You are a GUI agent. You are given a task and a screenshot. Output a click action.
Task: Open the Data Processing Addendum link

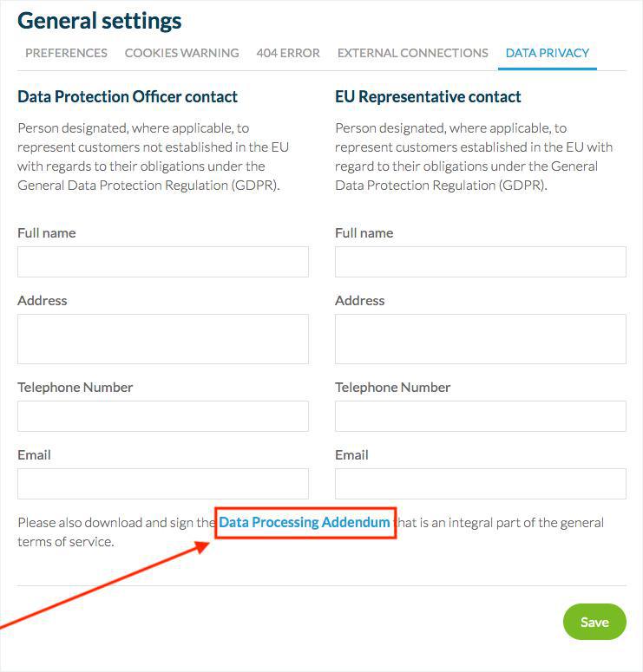click(305, 523)
